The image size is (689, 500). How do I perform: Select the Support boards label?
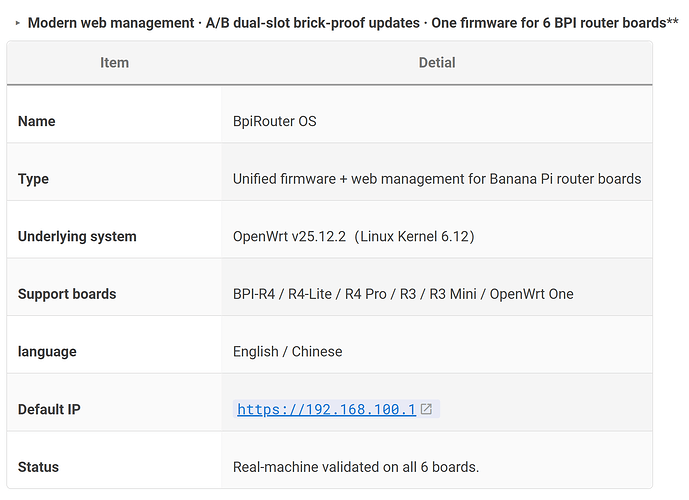(x=67, y=294)
